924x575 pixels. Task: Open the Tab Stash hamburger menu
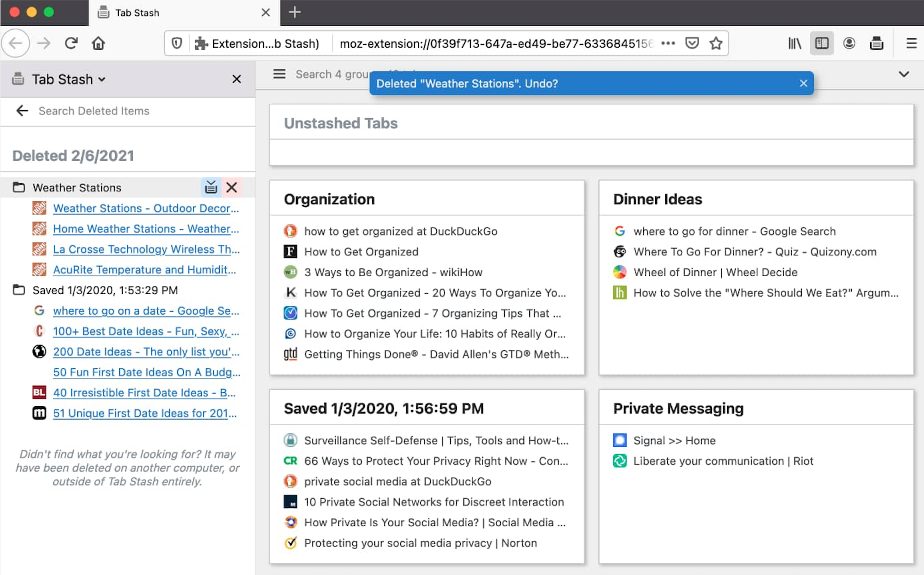pos(279,74)
